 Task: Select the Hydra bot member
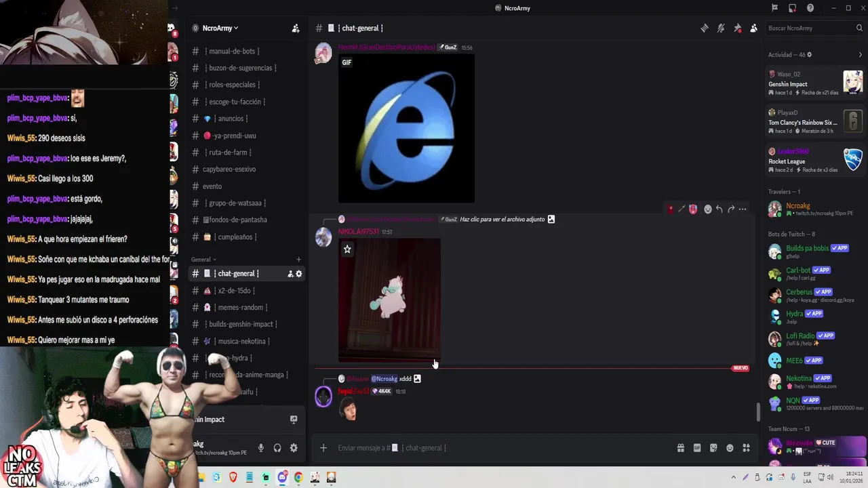(x=815, y=317)
